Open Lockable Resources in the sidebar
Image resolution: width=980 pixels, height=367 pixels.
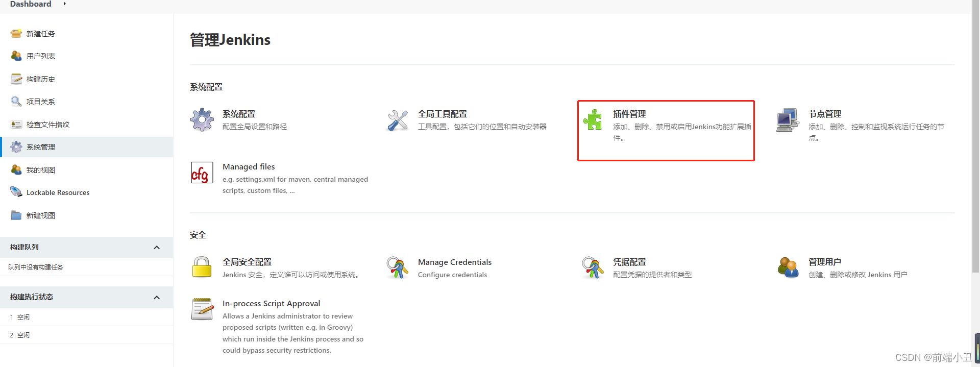(x=58, y=192)
